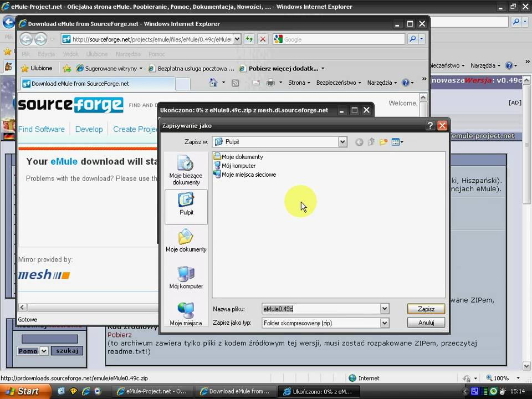Click RSS feeds icon in SourceForge toolbar

pyautogui.click(x=235, y=83)
